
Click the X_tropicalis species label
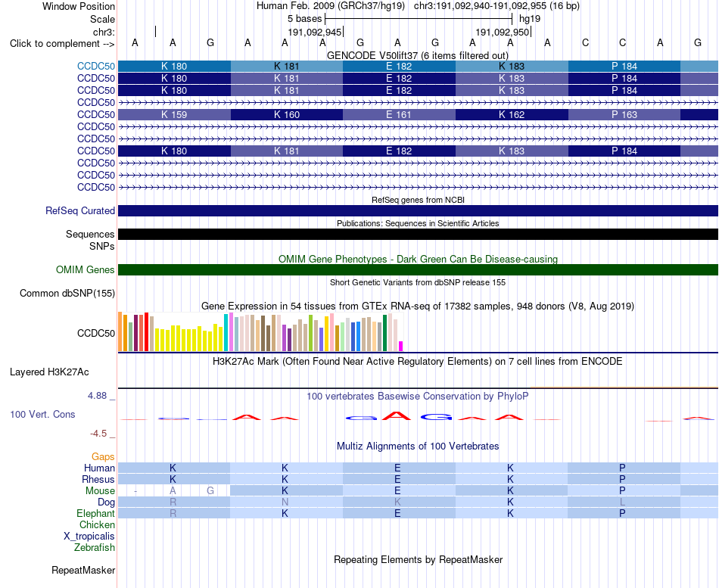[x=89, y=537]
